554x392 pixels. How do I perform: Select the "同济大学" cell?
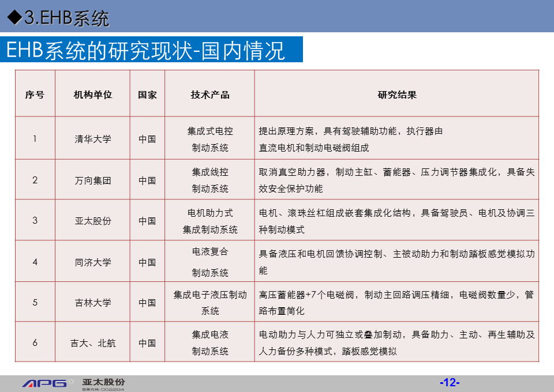[x=92, y=262]
